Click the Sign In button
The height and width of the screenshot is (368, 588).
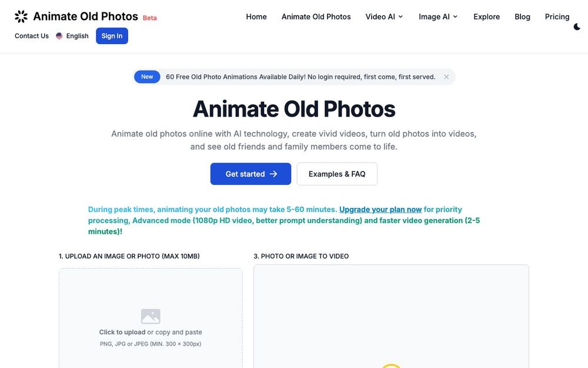(112, 35)
